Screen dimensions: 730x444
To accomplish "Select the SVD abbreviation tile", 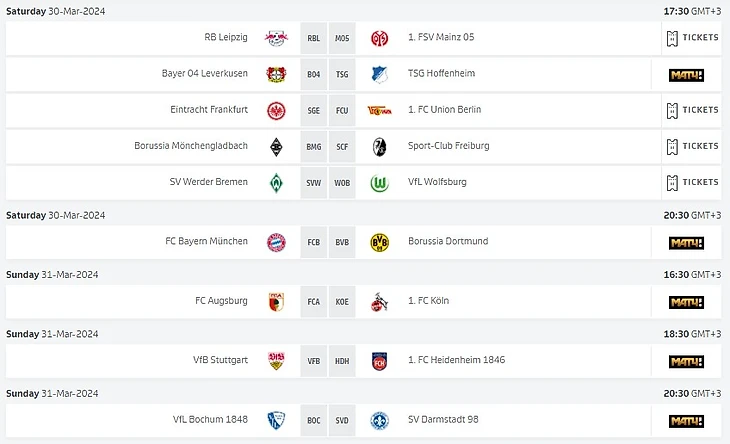I will click(342, 421).
